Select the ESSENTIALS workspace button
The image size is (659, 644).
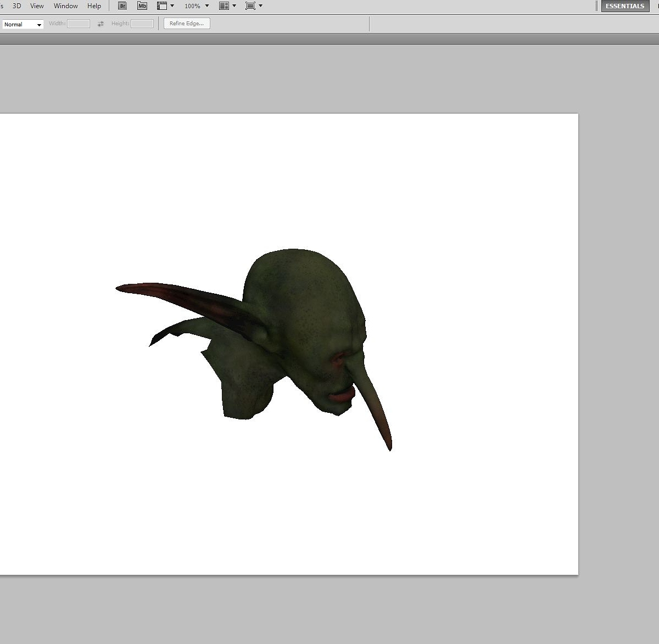pos(625,6)
